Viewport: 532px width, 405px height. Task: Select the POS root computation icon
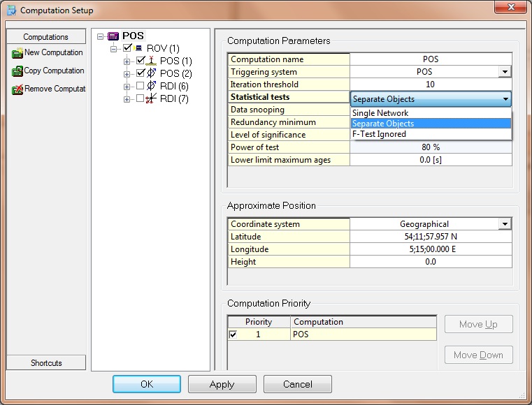(x=113, y=36)
